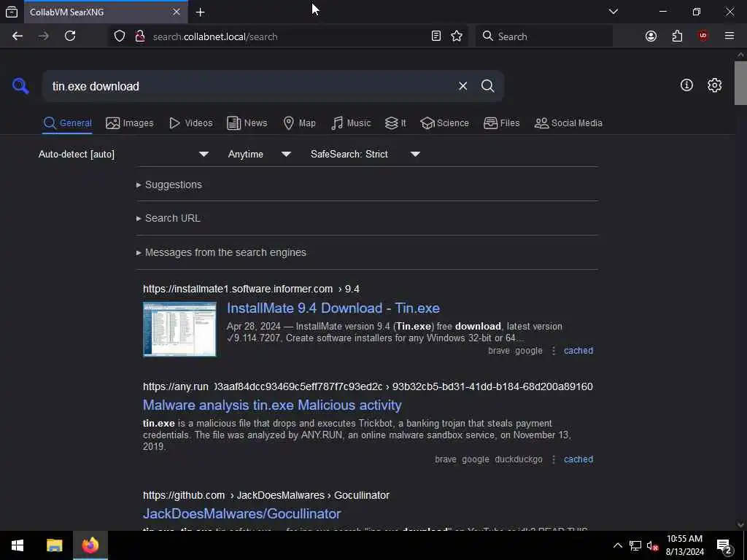Switch to the Map tab
The width and height of the screenshot is (747, 560).
[300, 123]
